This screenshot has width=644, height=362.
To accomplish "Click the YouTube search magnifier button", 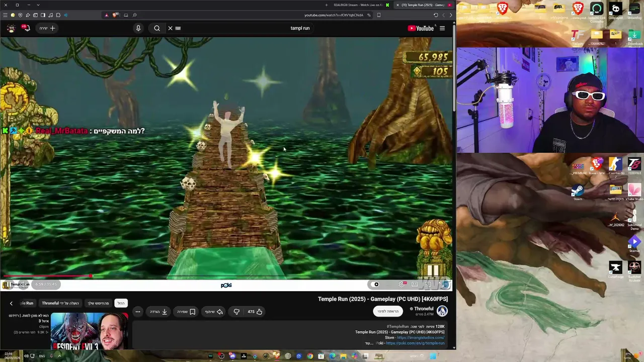I will [x=157, y=28].
